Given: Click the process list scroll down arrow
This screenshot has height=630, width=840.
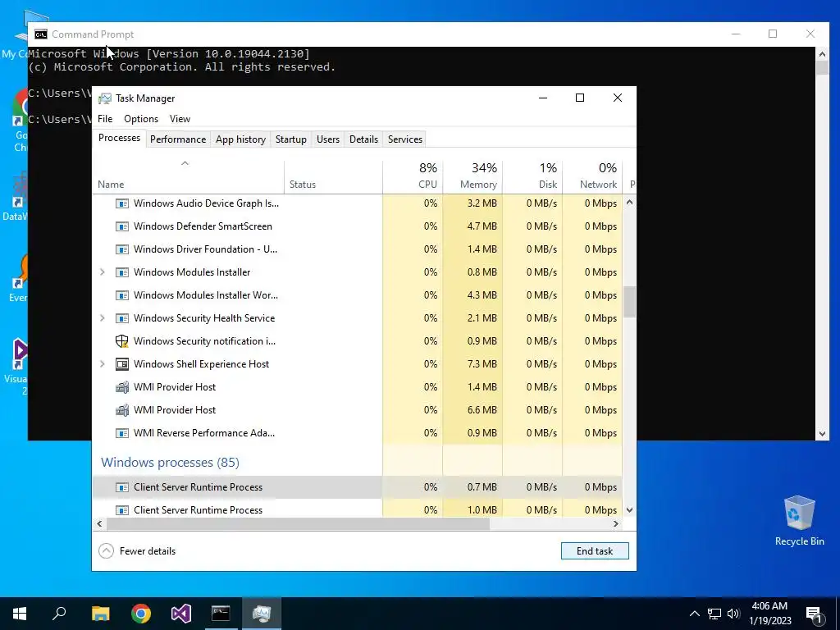Looking at the screenshot, I should (x=629, y=510).
